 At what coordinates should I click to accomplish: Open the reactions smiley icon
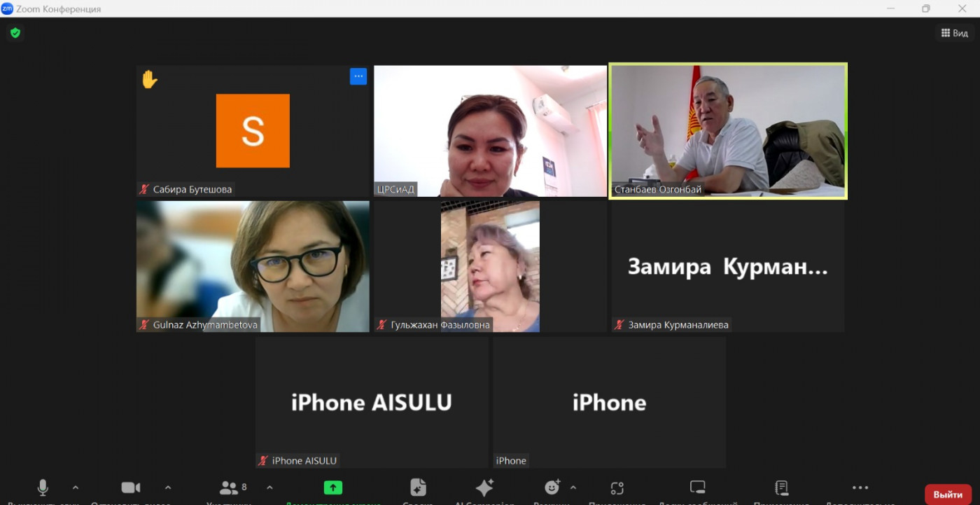[552, 487]
